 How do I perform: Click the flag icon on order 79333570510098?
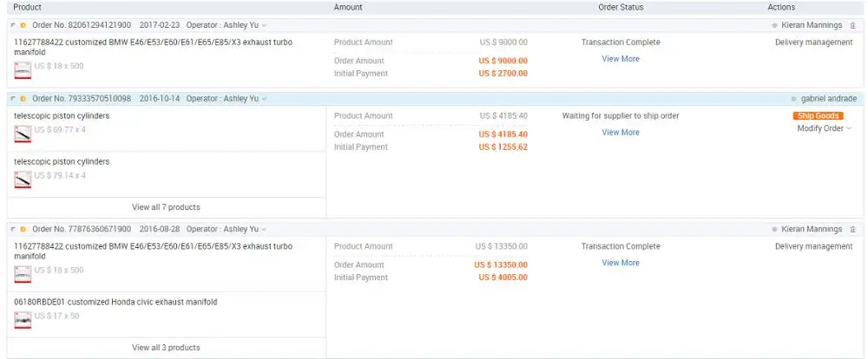(x=13, y=99)
